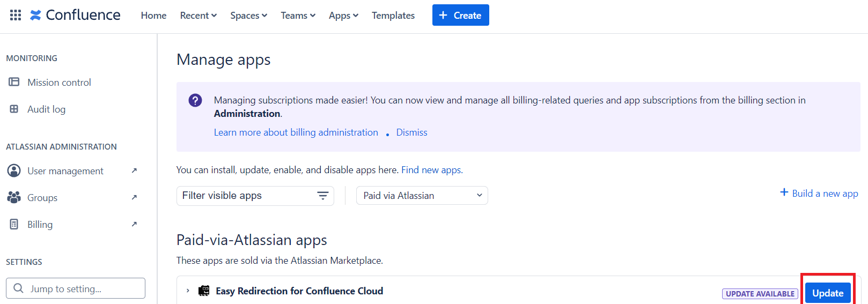Open the Templates menu item
Viewport: 868px width, 304px height.
tap(393, 16)
